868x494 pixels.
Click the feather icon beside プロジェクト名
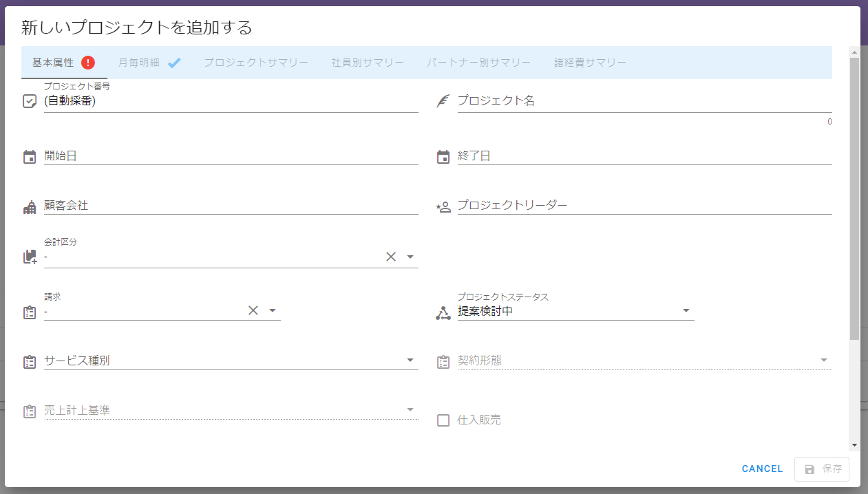pyautogui.click(x=443, y=101)
